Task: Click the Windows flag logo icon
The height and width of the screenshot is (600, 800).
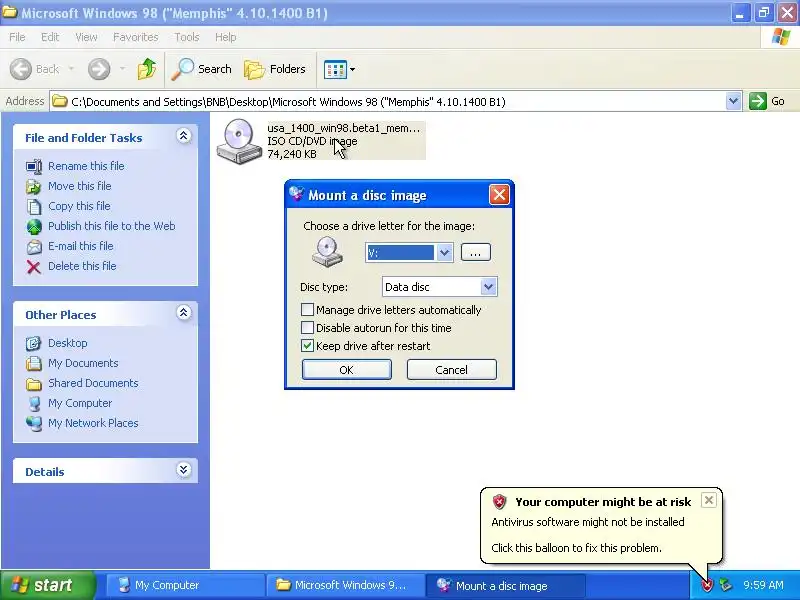Action: [x=781, y=37]
